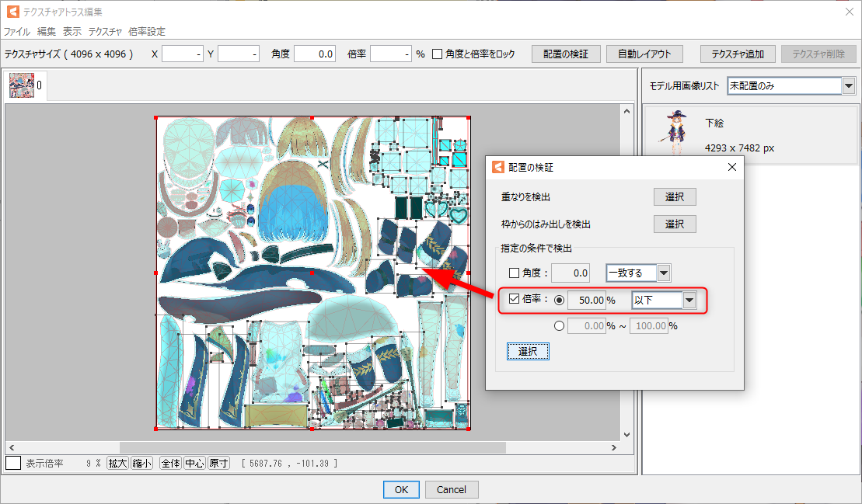
Task: Uncheck the 倍率 condition checkbox
Action: click(514, 299)
